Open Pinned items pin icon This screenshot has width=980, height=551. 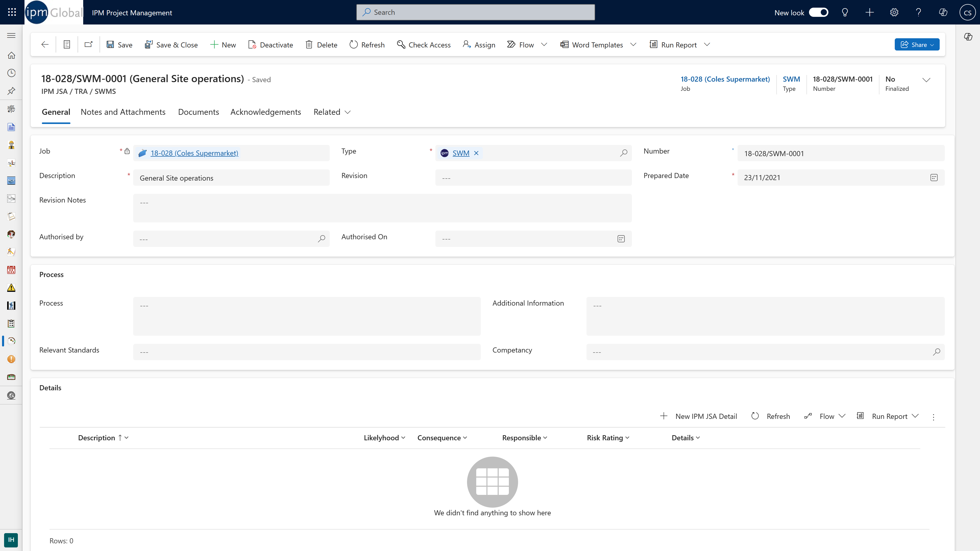tap(11, 91)
